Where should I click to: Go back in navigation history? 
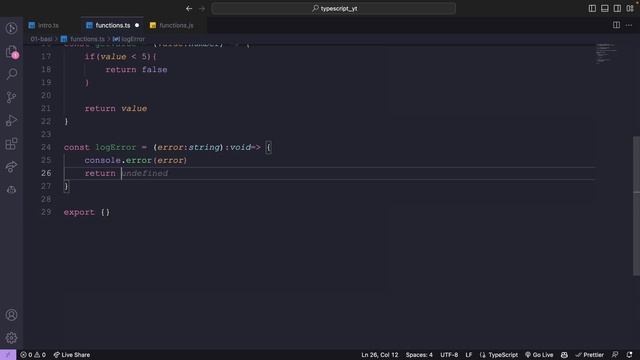pyautogui.click(x=189, y=8)
